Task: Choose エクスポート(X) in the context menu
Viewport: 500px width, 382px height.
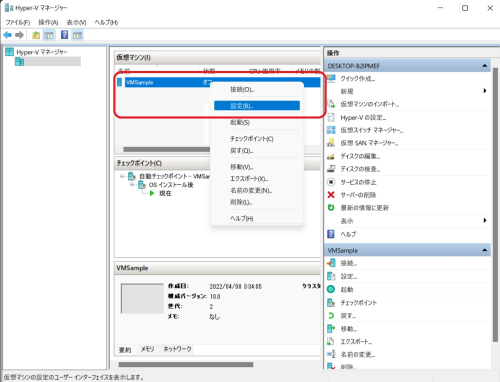Action: pyautogui.click(x=257, y=179)
